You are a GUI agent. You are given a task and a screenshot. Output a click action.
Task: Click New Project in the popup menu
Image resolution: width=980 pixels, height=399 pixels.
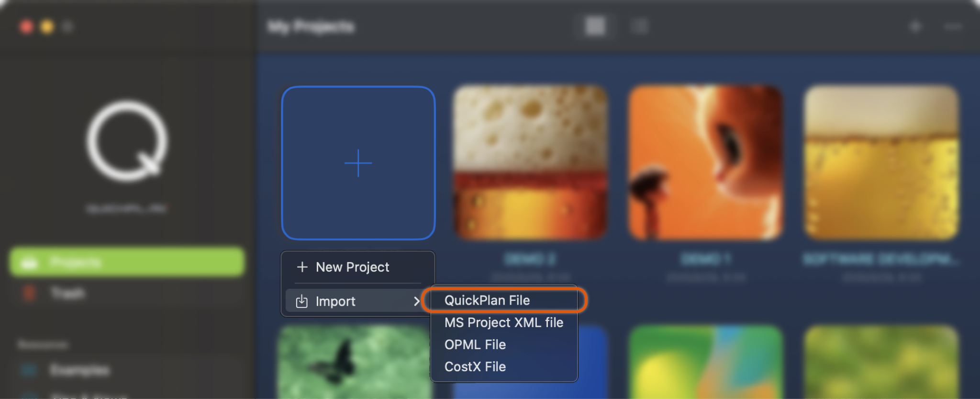pyautogui.click(x=353, y=267)
